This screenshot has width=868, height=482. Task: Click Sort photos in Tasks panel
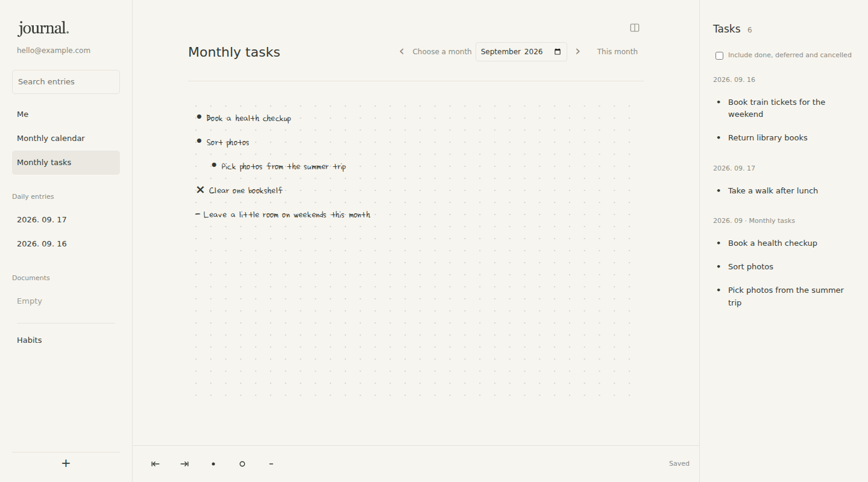pos(750,267)
